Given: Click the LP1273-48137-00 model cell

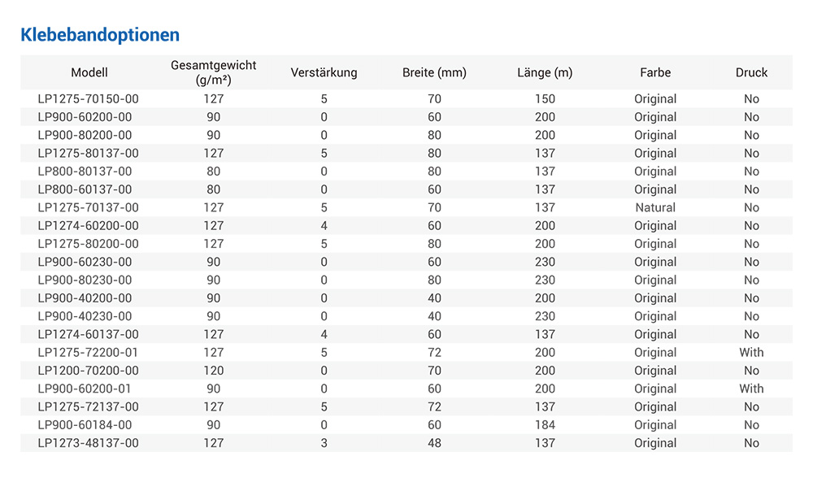Looking at the screenshot, I should (89, 443).
